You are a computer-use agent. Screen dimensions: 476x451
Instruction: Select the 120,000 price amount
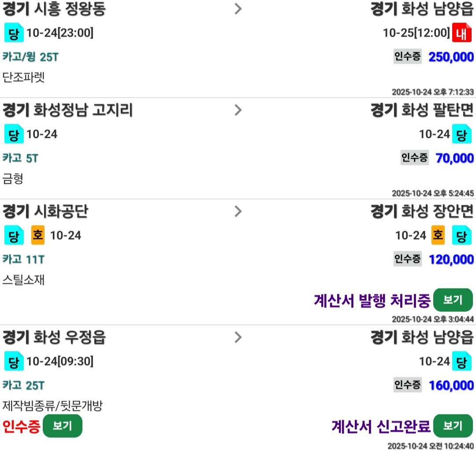tap(451, 259)
